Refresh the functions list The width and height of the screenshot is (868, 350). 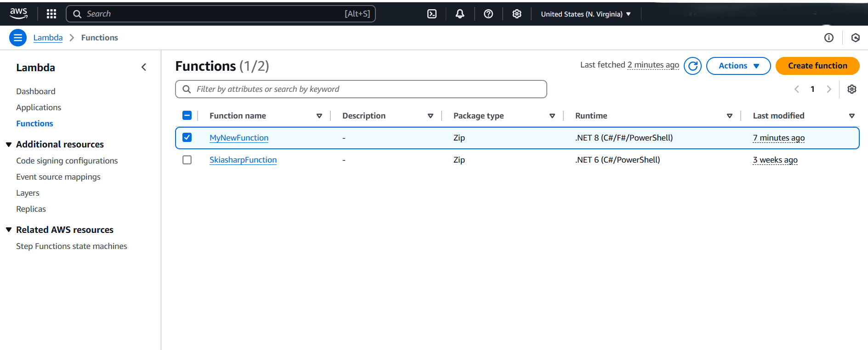[x=693, y=66]
